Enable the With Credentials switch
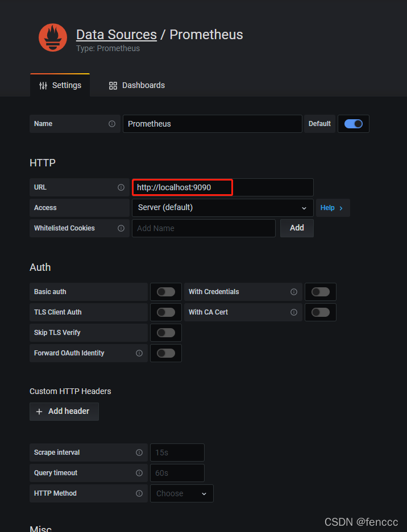Viewport: 407px width, 532px height. [x=321, y=292]
